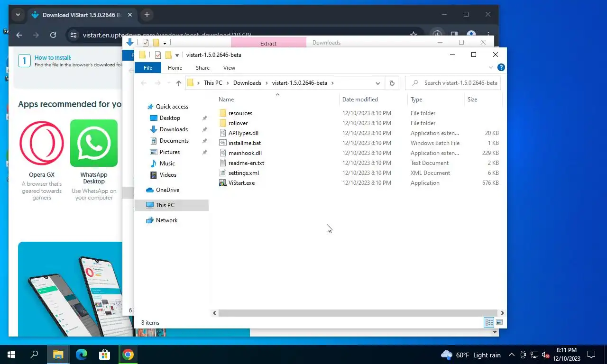This screenshot has height=364, width=607.
Task: Go back in Chrome browser
Action: click(19, 35)
